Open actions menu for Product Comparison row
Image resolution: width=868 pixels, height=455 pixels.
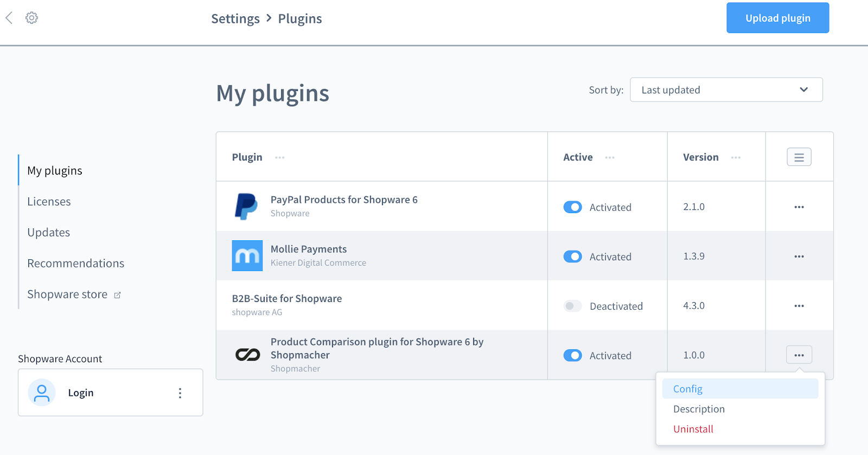799,355
